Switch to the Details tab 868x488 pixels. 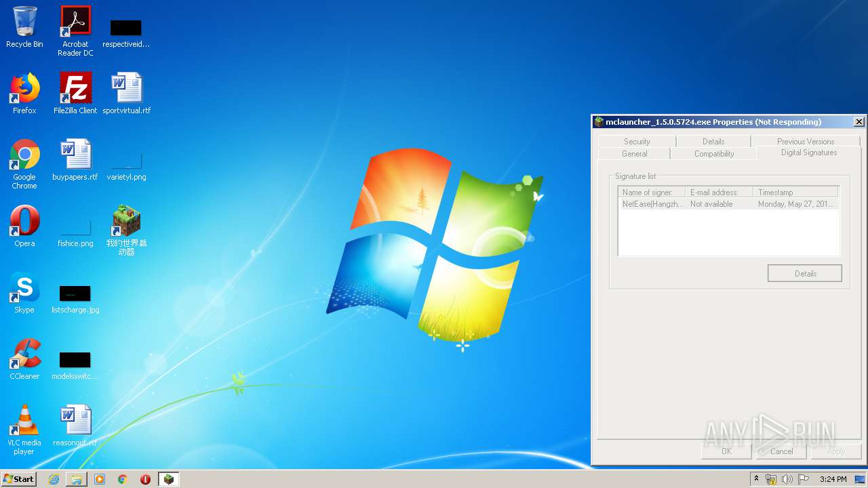click(x=713, y=142)
